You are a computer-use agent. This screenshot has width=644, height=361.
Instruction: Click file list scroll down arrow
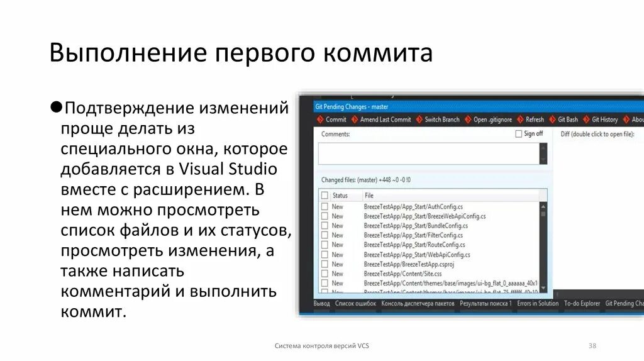pos(543,288)
